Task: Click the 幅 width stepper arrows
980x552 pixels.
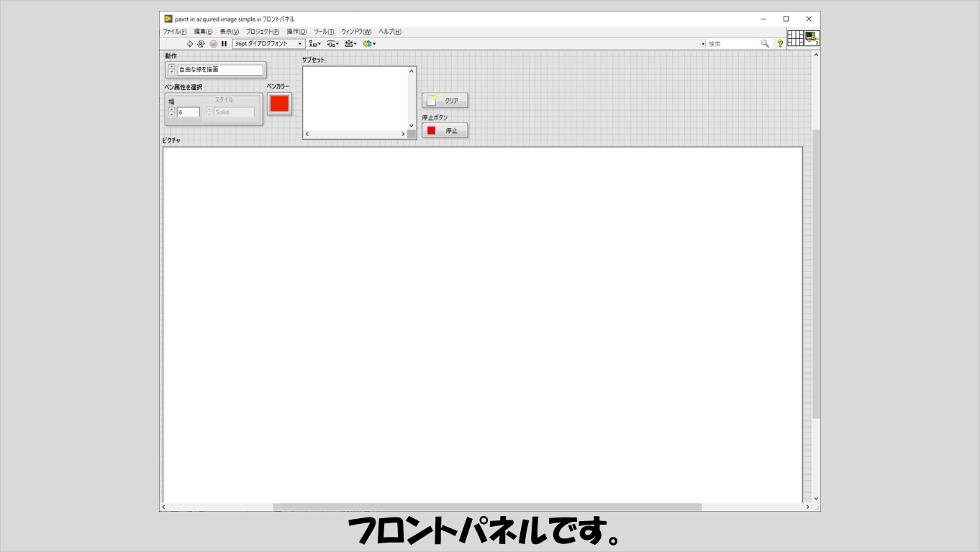Action: [x=171, y=112]
